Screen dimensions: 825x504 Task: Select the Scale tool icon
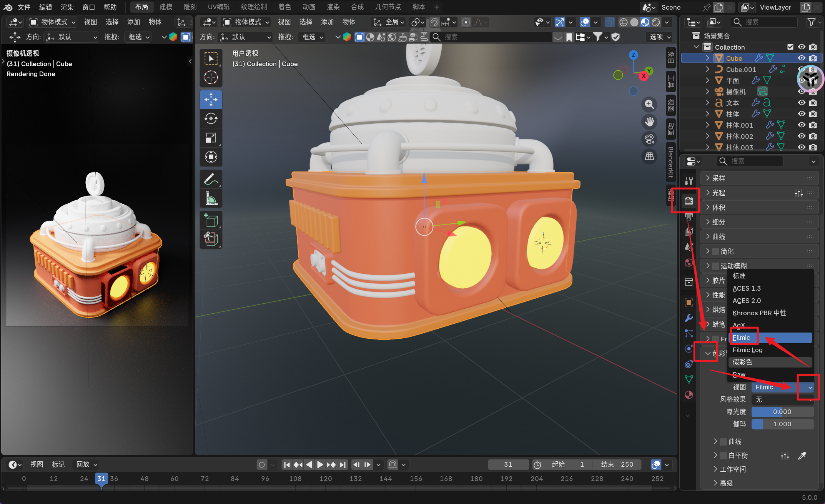(x=211, y=138)
